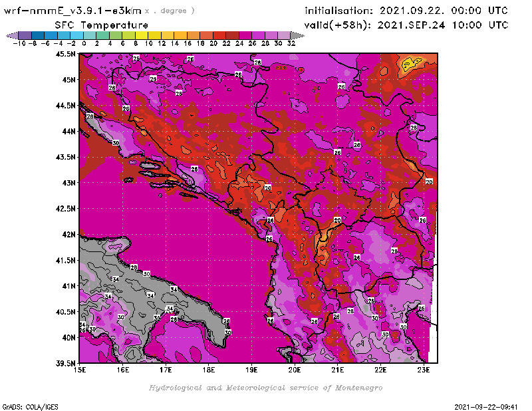Click the 'valid(+58h): 2021.SEP.24 10:00 UTC' line
Screen dimensions: 532x411
(406, 25)
